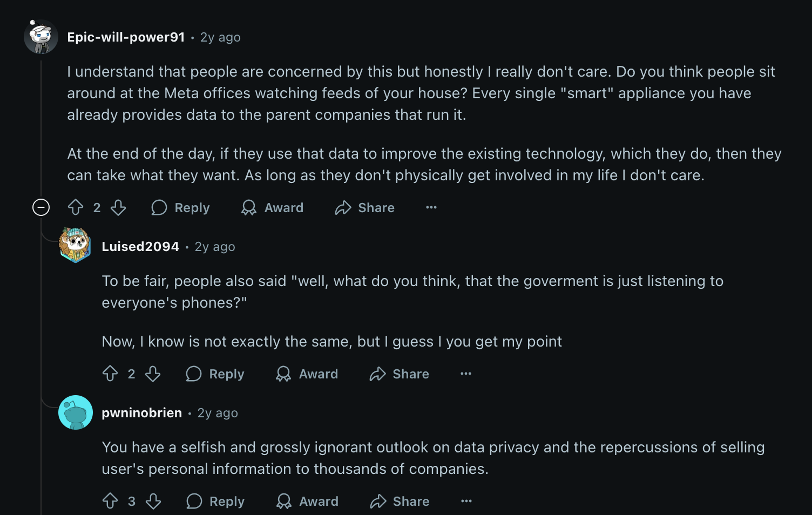Screen dimensions: 812x515
Task: Collapse the Epic-will-power91 comment thread
Action: [x=41, y=207]
